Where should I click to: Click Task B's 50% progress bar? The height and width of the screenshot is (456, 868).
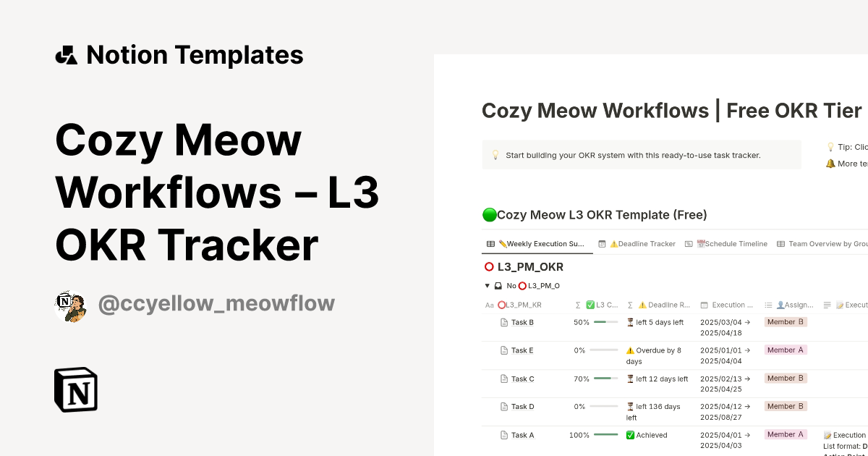tap(605, 322)
